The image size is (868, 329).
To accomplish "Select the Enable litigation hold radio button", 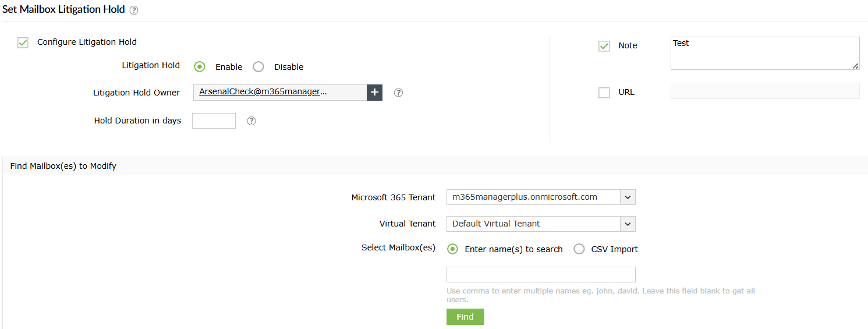I will (200, 67).
